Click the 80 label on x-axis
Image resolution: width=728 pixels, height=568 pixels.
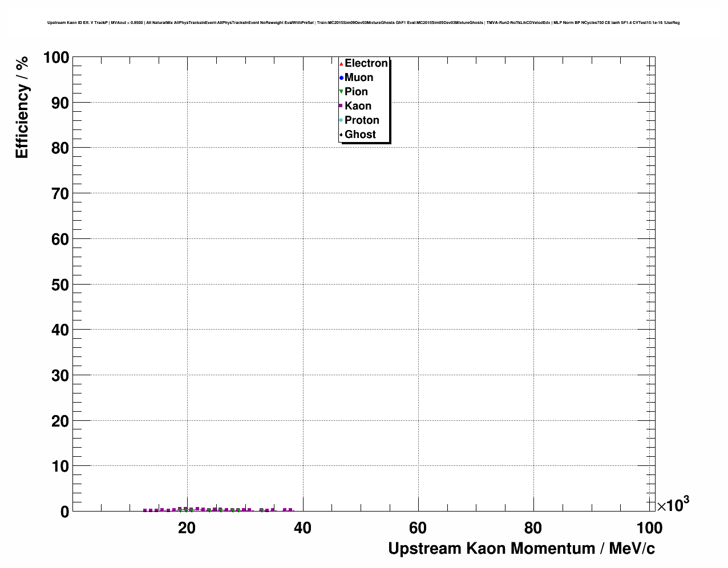click(x=533, y=528)
